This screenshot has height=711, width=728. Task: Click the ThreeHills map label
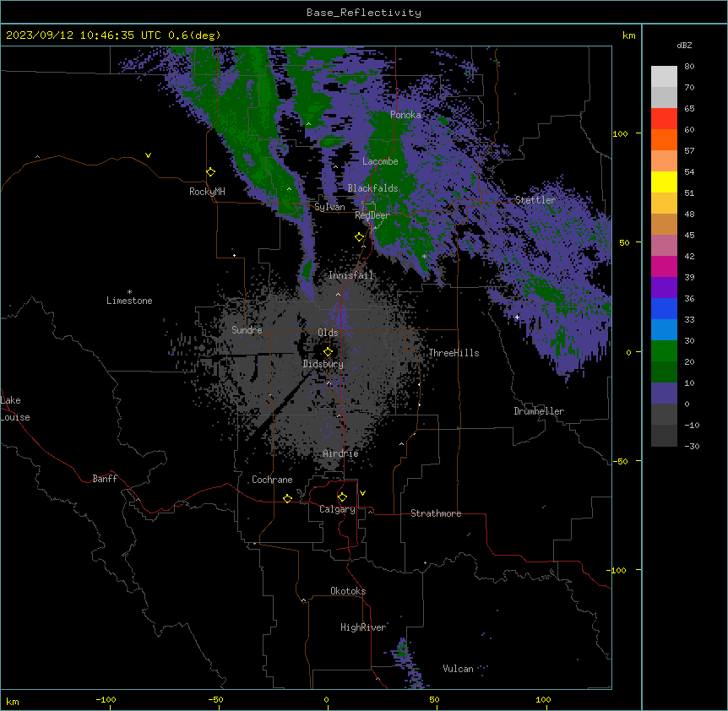click(454, 353)
